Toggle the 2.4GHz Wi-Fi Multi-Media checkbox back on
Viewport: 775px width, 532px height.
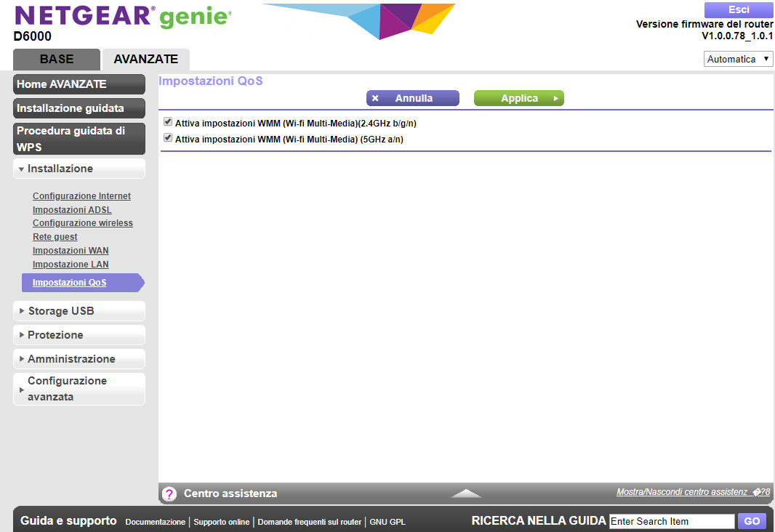167,121
